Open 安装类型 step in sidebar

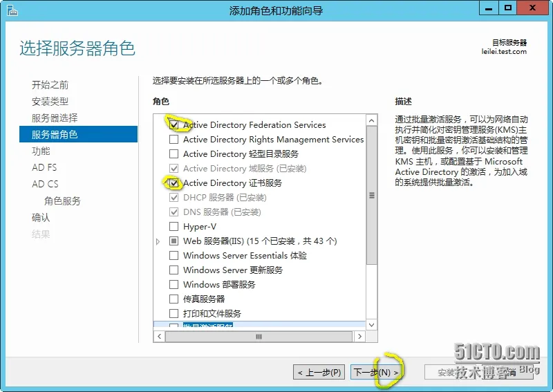tap(50, 102)
